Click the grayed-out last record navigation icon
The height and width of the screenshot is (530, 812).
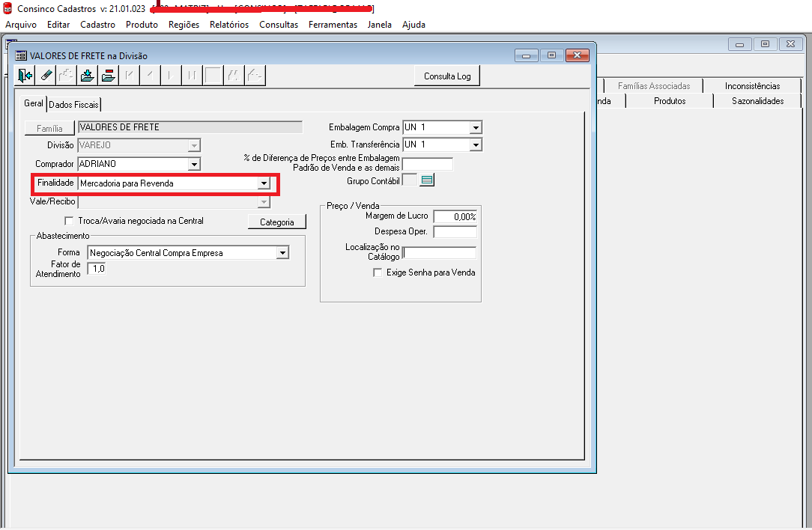pyautogui.click(x=192, y=76)
